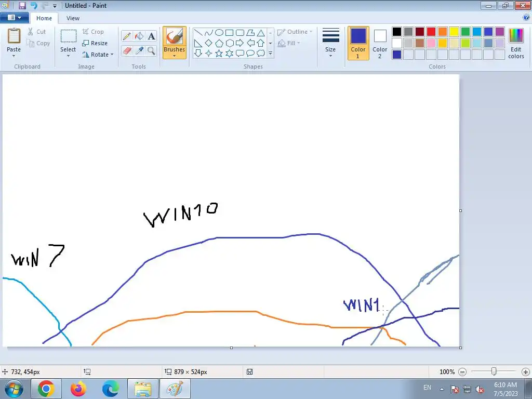
Task: Click the bottom-right canvas resize handle
Action: (x=460, y=348)
